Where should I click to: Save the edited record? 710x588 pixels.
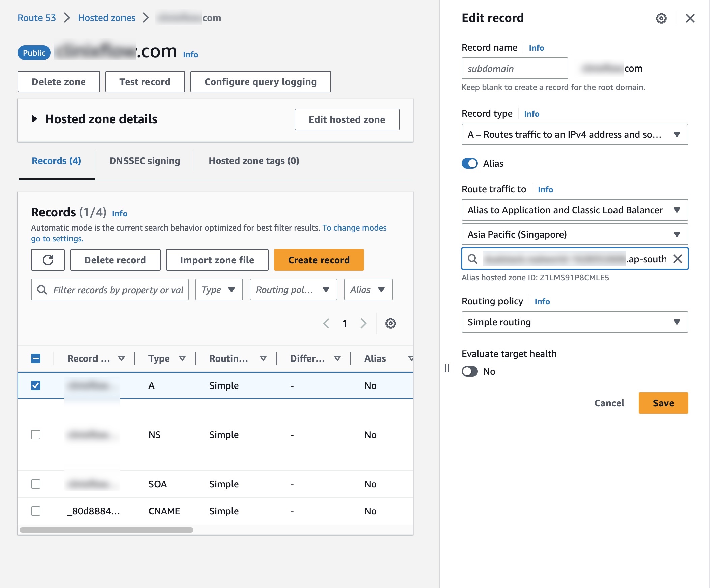point(663,403)
